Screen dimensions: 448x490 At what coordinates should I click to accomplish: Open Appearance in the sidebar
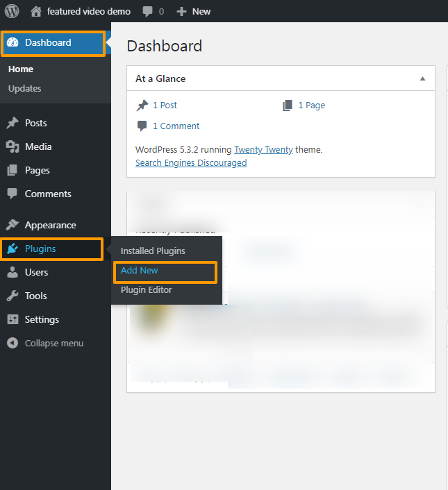pos(50,226)
